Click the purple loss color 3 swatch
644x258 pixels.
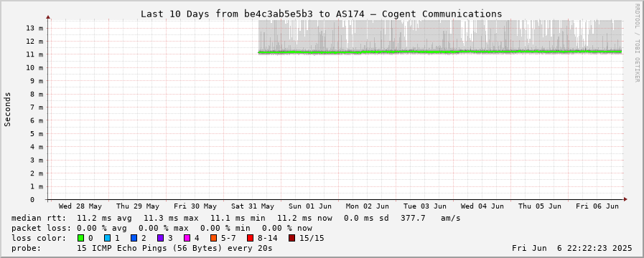(x=160, y=238)
